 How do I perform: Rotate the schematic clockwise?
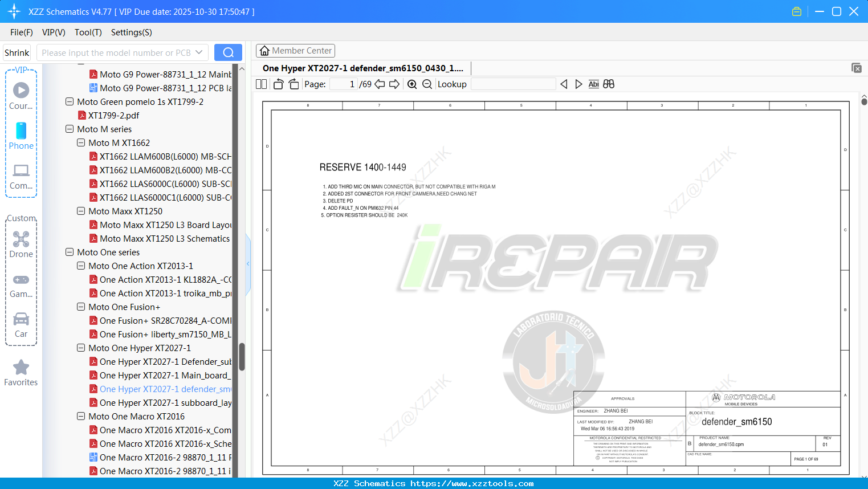point(293,84)
